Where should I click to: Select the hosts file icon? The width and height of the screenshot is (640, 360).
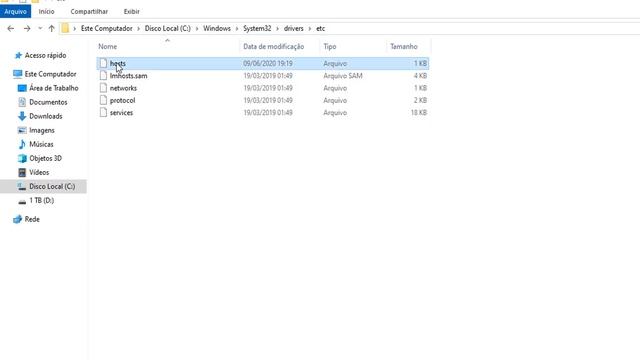click(x=103, y=63)
